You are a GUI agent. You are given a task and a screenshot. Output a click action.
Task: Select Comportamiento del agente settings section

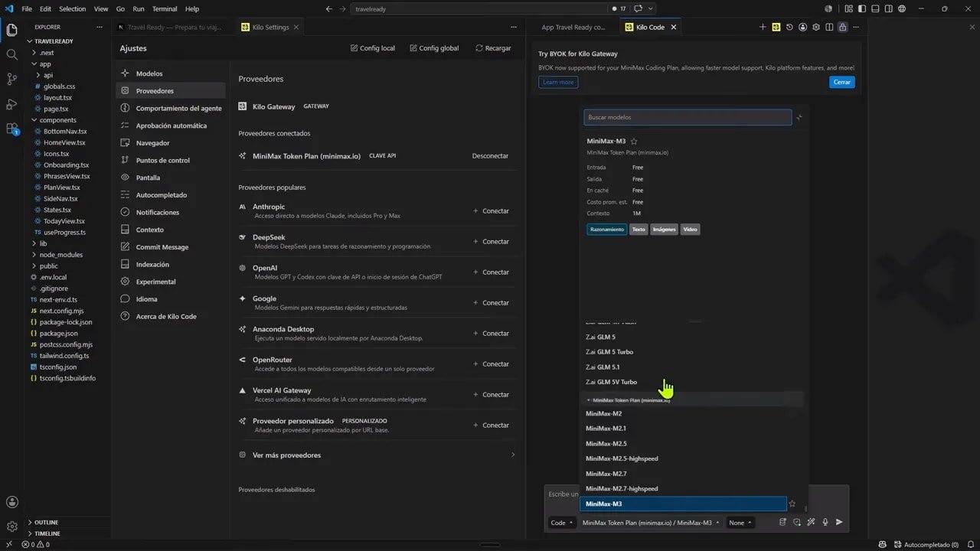point(170,108)
